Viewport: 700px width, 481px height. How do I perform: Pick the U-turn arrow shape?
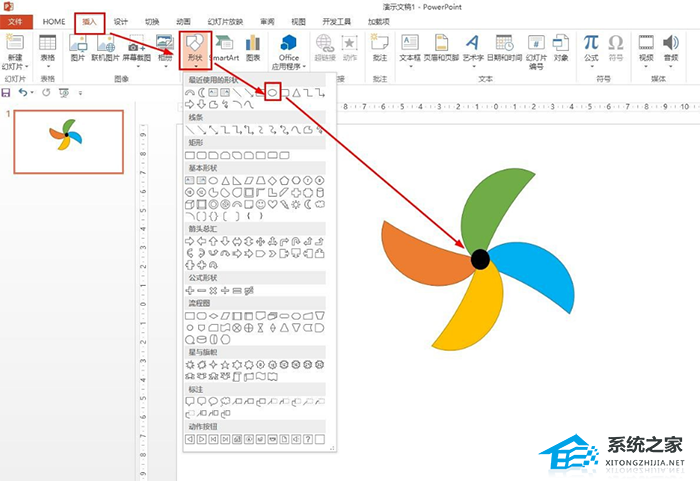pos(296,242)
